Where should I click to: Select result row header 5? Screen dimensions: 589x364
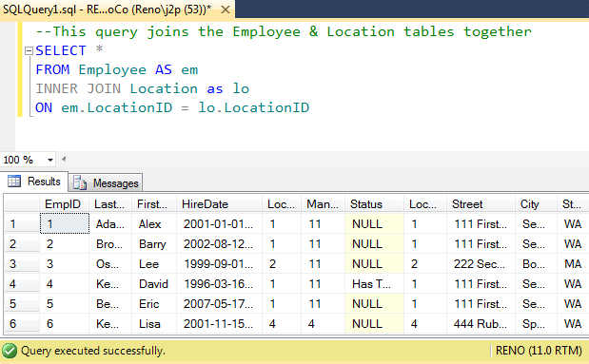(22, 303)
